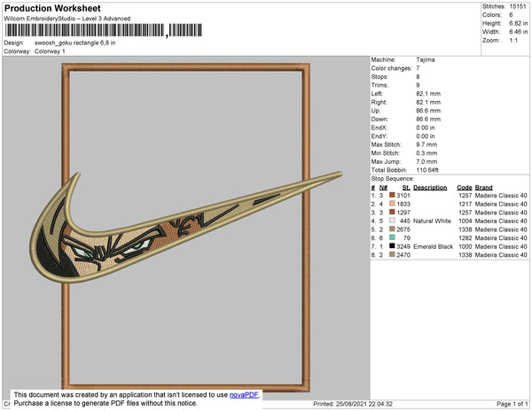Click the Down value 86.6 mm
The height and width of the screenshot is (411, 532).
tap(428, 119)
